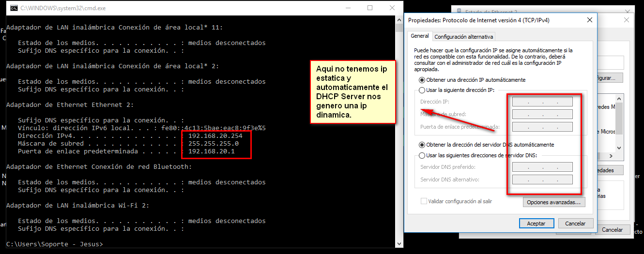Viewport: 644px width, 254px height.
Task: Open the 'General' tab
Action: [420, 36]
